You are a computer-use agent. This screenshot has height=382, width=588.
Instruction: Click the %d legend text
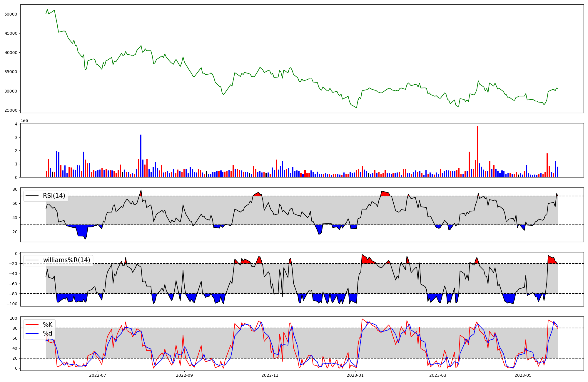click(x=47, y=334)
